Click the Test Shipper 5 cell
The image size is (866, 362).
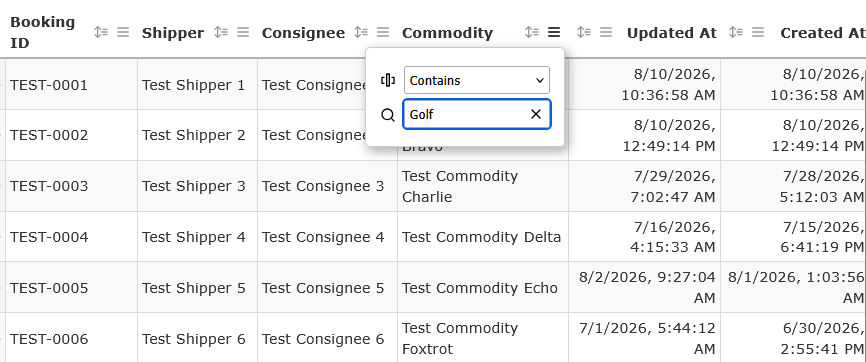[197, 287]
